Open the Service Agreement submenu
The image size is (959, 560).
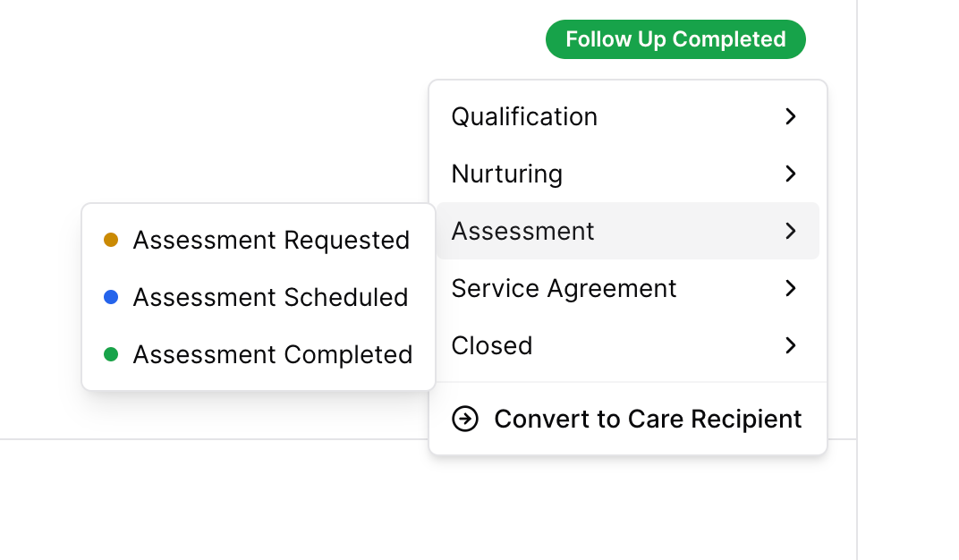click(627, 288)
